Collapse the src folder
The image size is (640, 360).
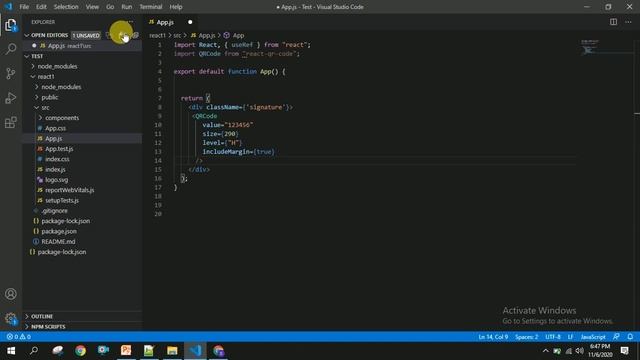(x=45, y=108)
